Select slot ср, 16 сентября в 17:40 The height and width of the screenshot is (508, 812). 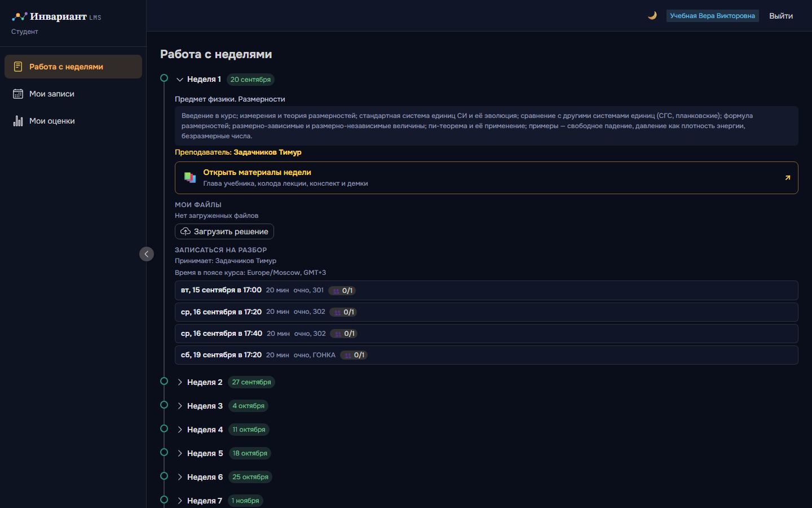[487, 334]
